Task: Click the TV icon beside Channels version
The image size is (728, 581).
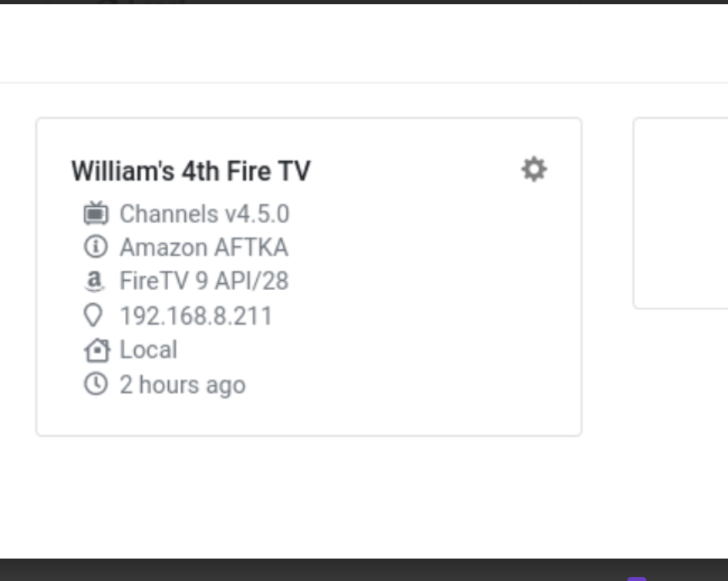Action: click(x=96, y=214)
